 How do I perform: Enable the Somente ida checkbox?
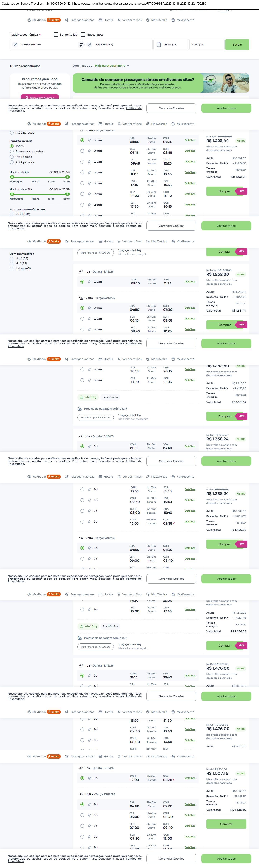[x=56, y=35]
